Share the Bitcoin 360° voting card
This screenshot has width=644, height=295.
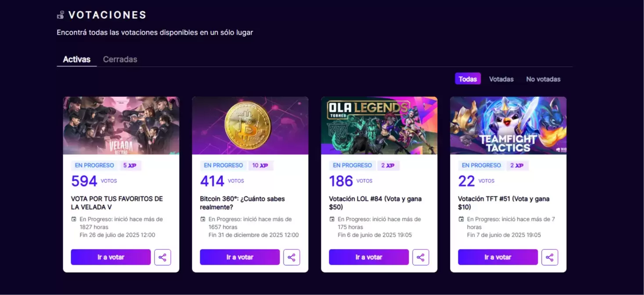tap(291, 257)
